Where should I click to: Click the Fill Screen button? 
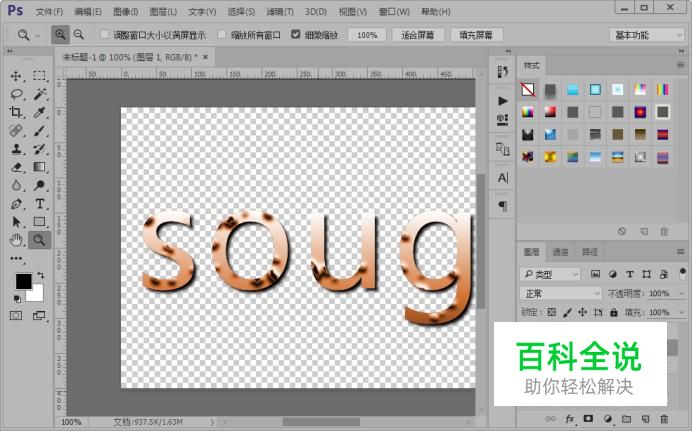[476, 35]
